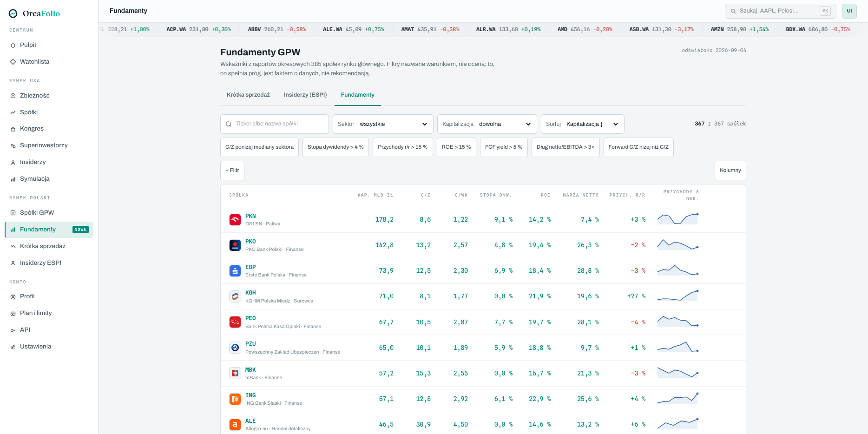Click the Krótka sprzedaż sidebar icon
Image resolution: width=868 pixels, height=434 pixels.
click(x=13, y=246)
